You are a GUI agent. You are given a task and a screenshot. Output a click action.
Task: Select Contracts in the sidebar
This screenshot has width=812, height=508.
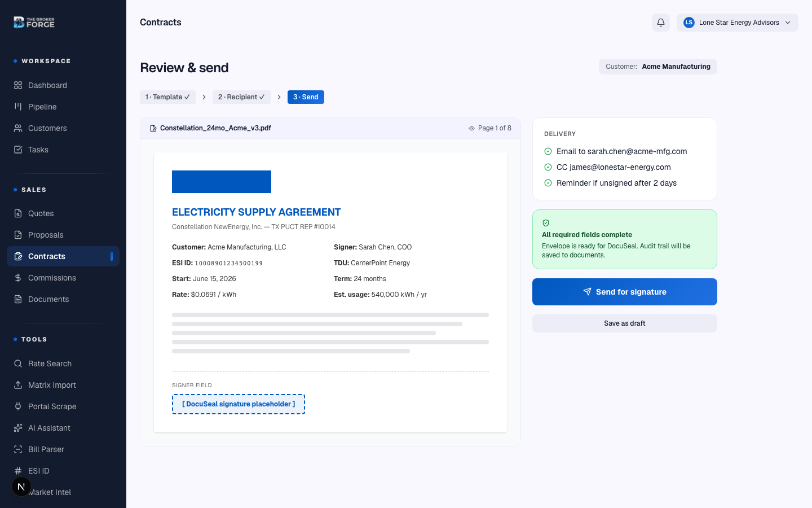[x=63, y=256]
